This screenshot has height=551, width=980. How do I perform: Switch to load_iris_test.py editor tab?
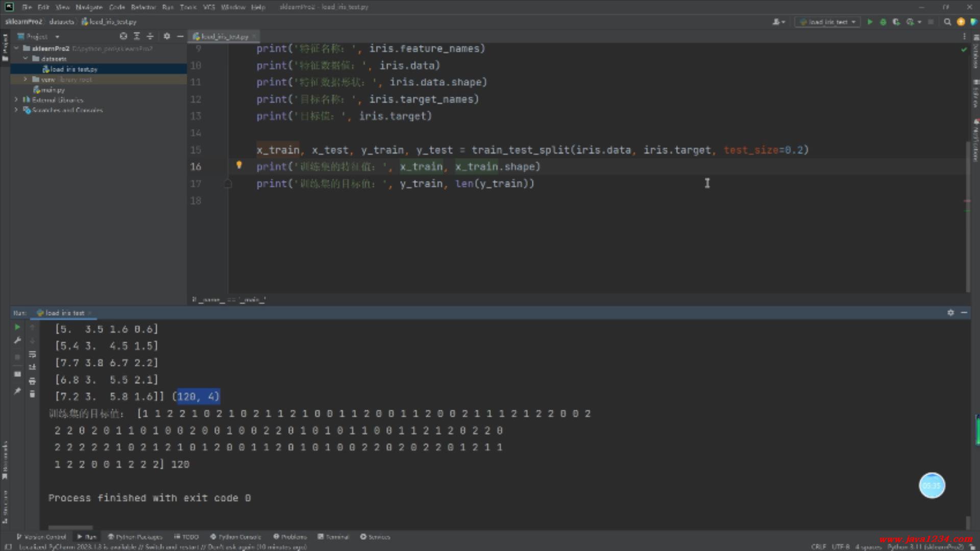(x=225, y=36)
